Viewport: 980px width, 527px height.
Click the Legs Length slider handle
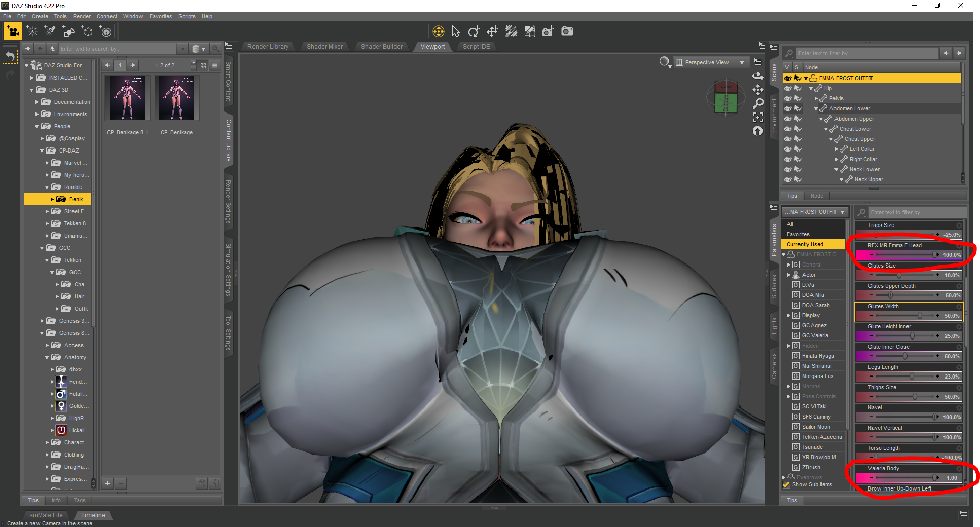912,377
